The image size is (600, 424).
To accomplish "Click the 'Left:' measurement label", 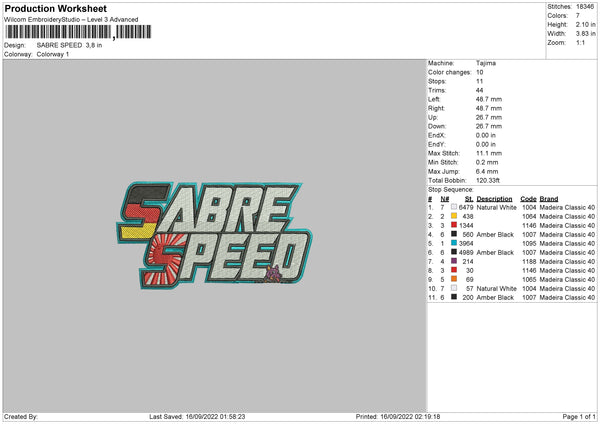I will [x=434, y=99].
